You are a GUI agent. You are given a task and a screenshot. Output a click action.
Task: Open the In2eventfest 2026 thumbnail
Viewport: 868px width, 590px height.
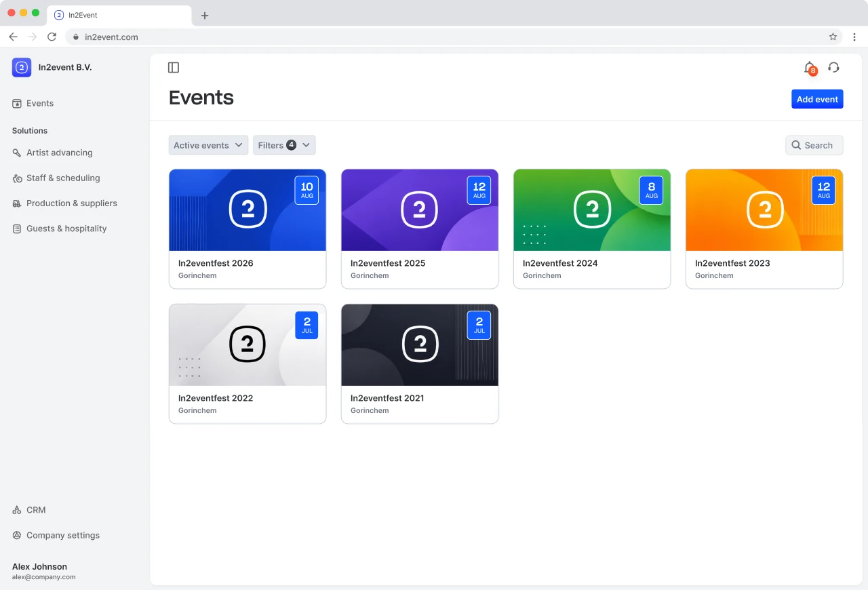(248, 210)
